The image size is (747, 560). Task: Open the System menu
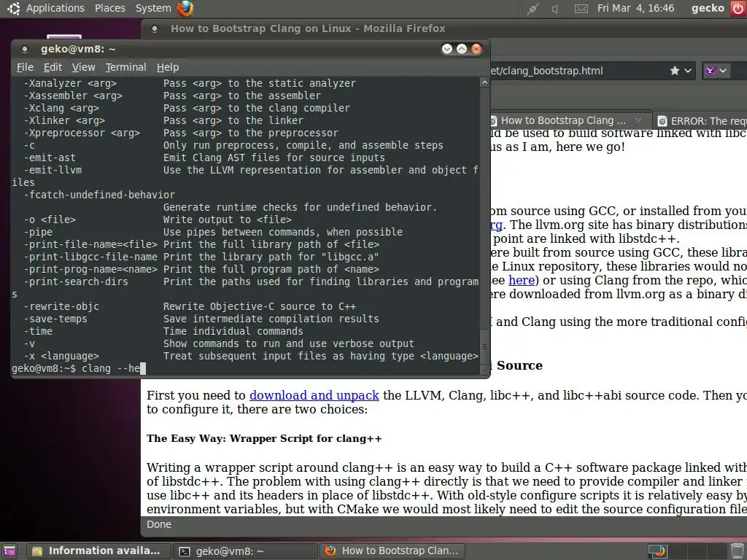click(x=153, y=8)
